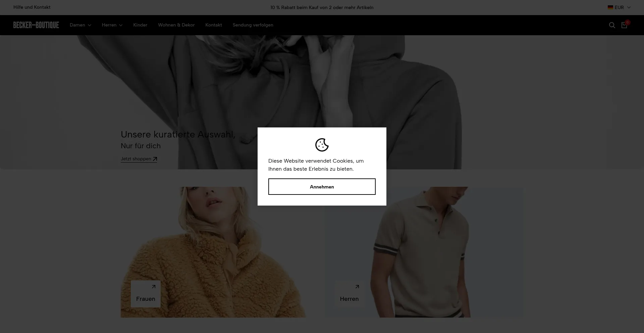
Task: Click the arrow icon on the Herren tile
Action: click(x=357, y=287)
